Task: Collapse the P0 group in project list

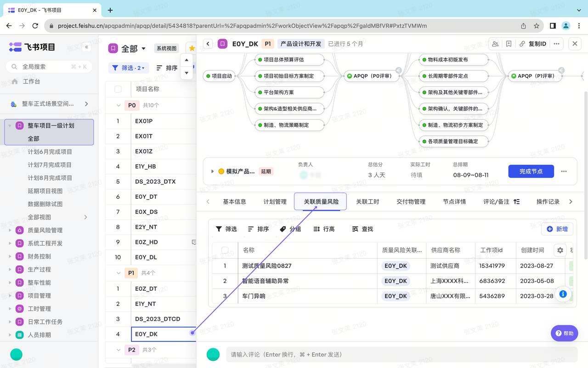Action: (x=118, y=105)
